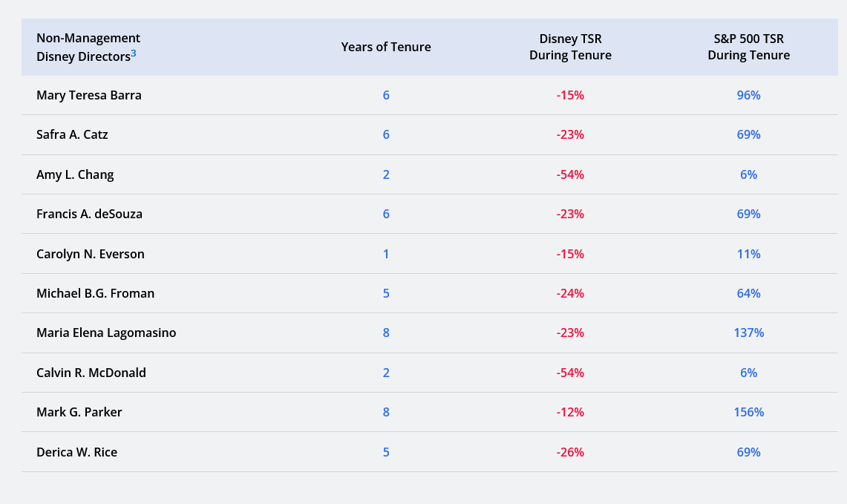
Task: Click the footnote 3 superscript link
Action: coord(134,53)
